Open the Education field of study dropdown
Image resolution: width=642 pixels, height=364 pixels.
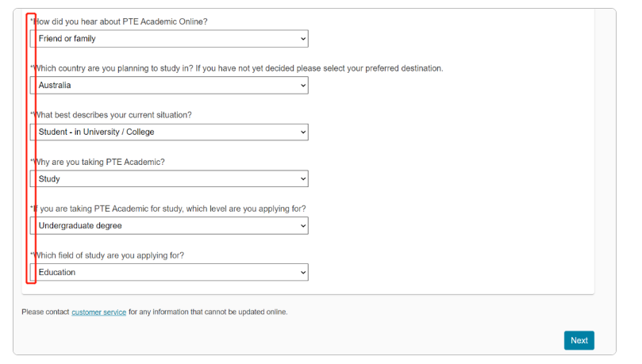(169, 272)
